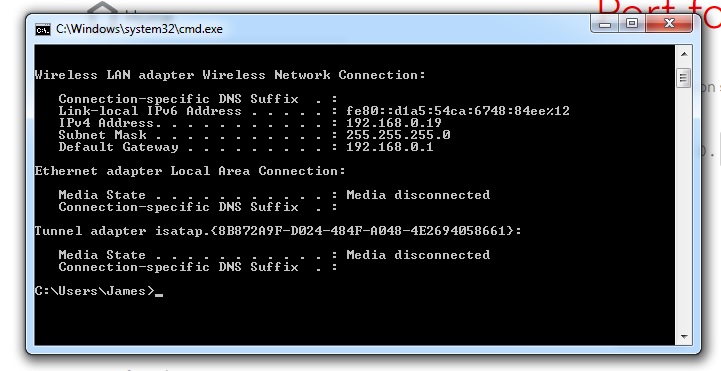Image resolution: width=721 pixels, height=371 pixels.
Task: Click Media disconnected under Ethernet adapter
Action: pos(418,195)
